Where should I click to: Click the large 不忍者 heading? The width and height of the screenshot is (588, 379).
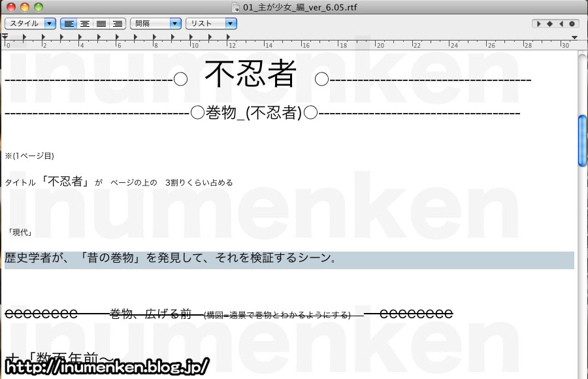[250, 74]
